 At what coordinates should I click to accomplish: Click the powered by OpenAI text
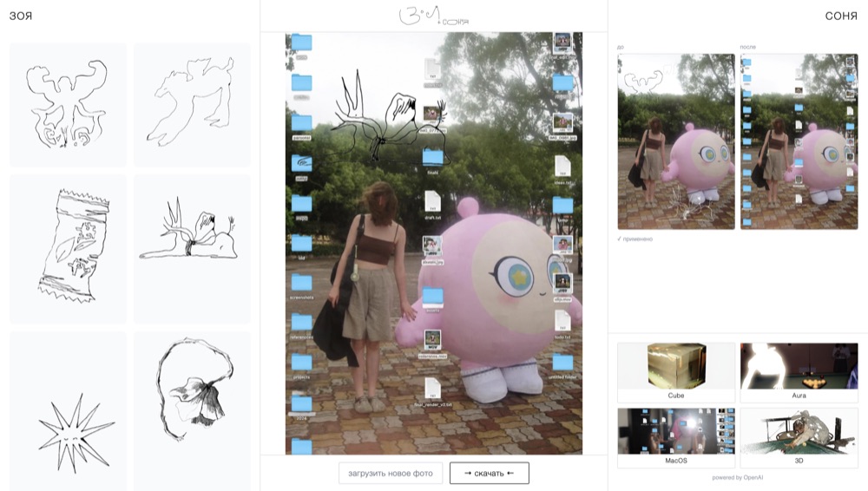(737, 477)
